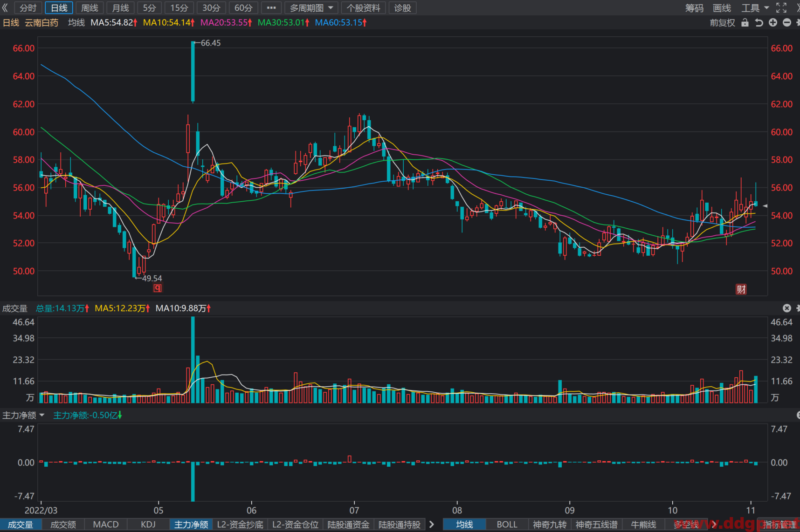Close the 成交量 volume panel

[787, 308]
